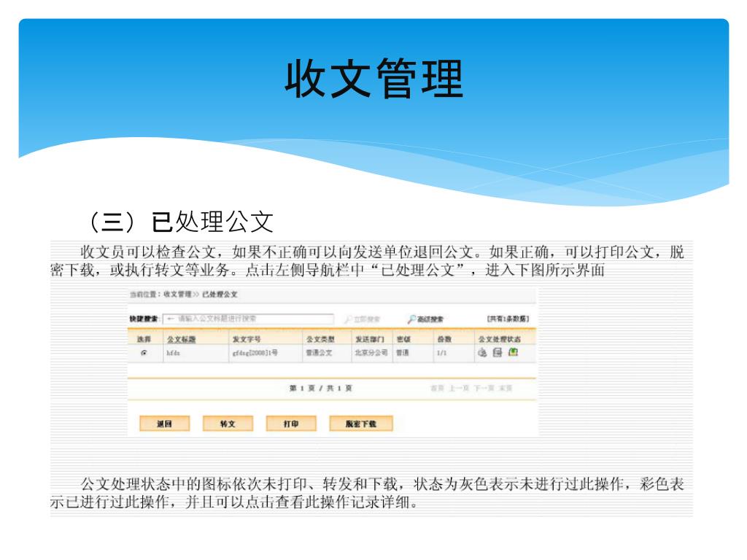747x560 pixels.
Task: Click the 下一页 pagination link
Action: click(x=484, y=388)
